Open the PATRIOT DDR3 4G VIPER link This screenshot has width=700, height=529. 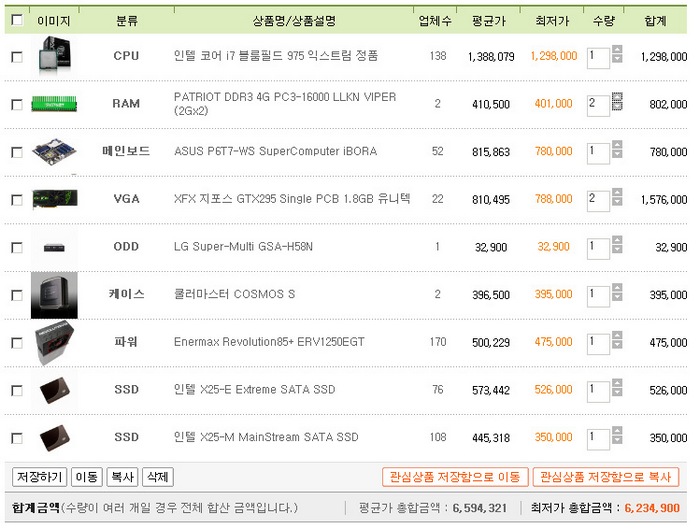285,104
